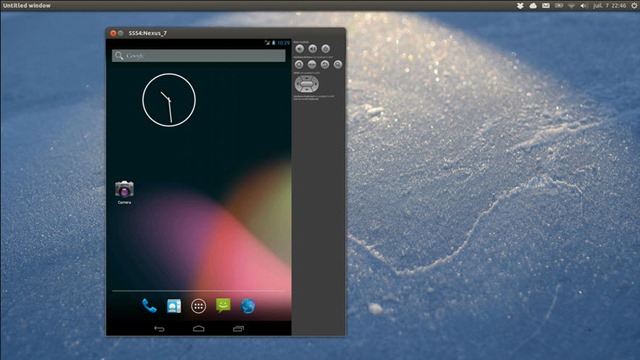Click the Untitled window panel title

27,5
